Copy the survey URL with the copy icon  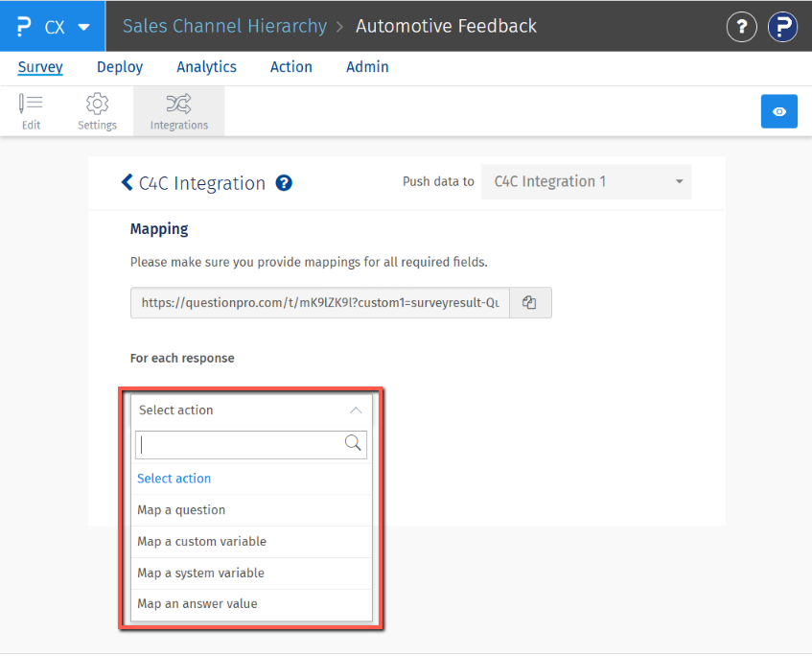pyautogui.click(x=530, y=302)
